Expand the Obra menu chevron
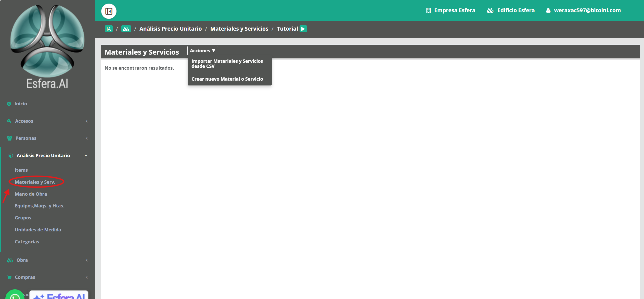 coord(87,260)
